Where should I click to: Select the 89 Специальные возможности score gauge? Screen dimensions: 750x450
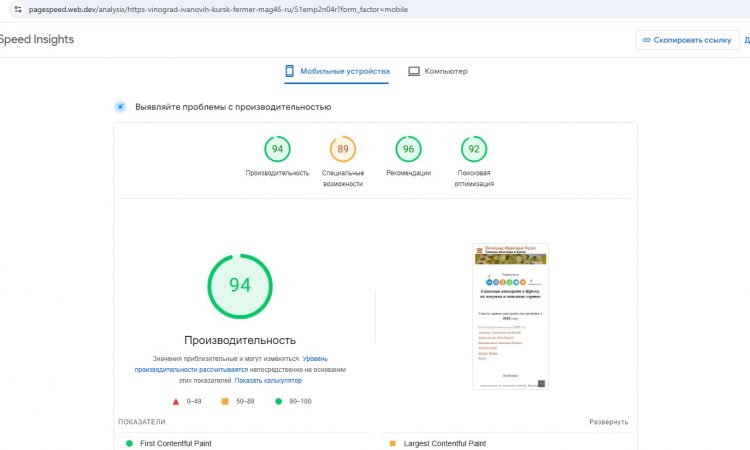tap(343, 149)
